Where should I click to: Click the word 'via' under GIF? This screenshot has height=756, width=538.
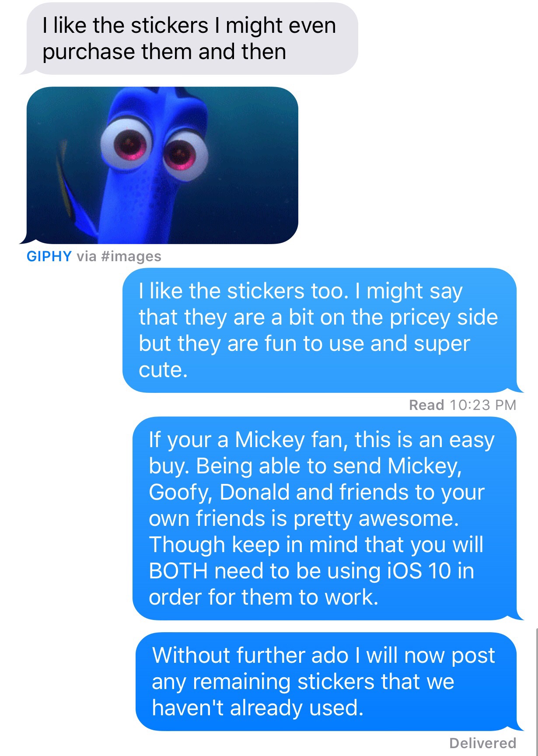point(86,256)
